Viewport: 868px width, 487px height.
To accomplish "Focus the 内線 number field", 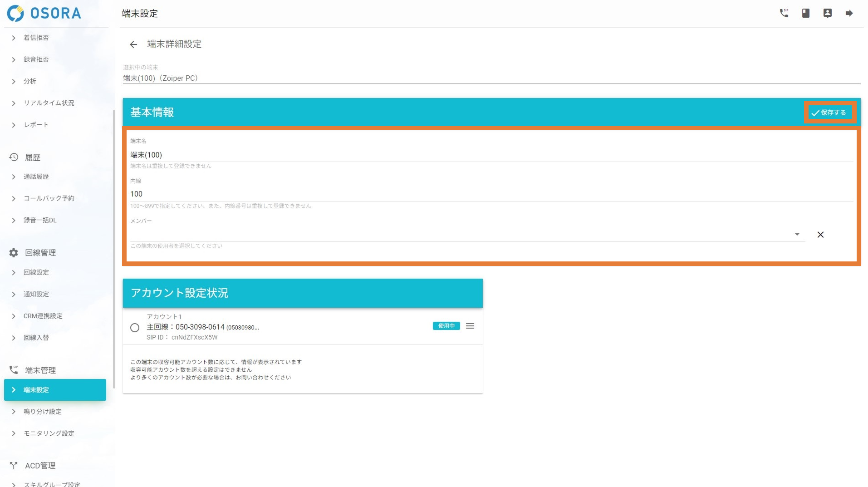I will 491,194.
